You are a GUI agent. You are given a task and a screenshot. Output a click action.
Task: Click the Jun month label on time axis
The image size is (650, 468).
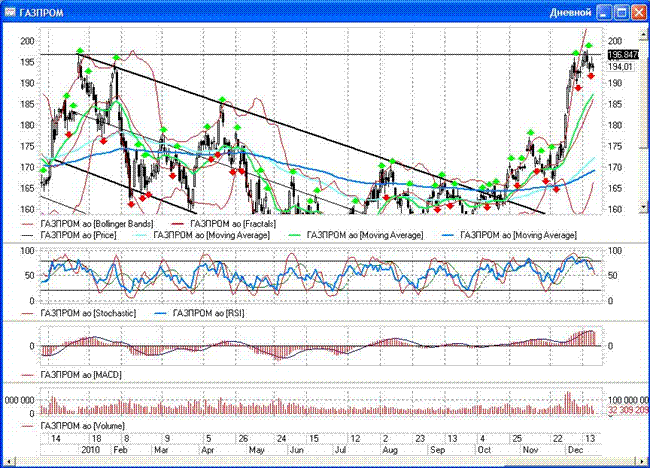(297, 450)
